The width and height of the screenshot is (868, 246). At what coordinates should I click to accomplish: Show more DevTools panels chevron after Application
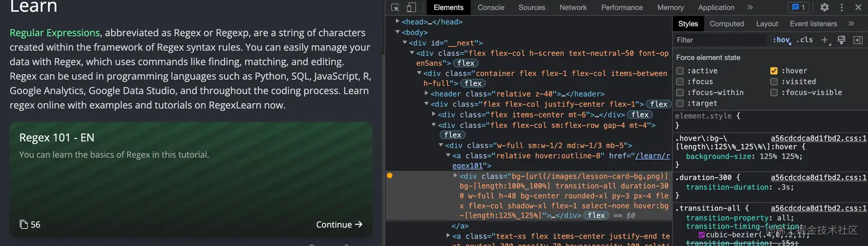[x=750, y=7]
